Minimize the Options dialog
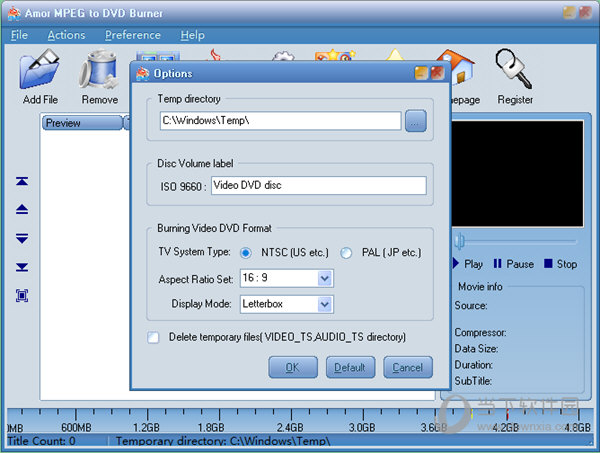This screenshot has height=453, width=600. click(421, 73)
